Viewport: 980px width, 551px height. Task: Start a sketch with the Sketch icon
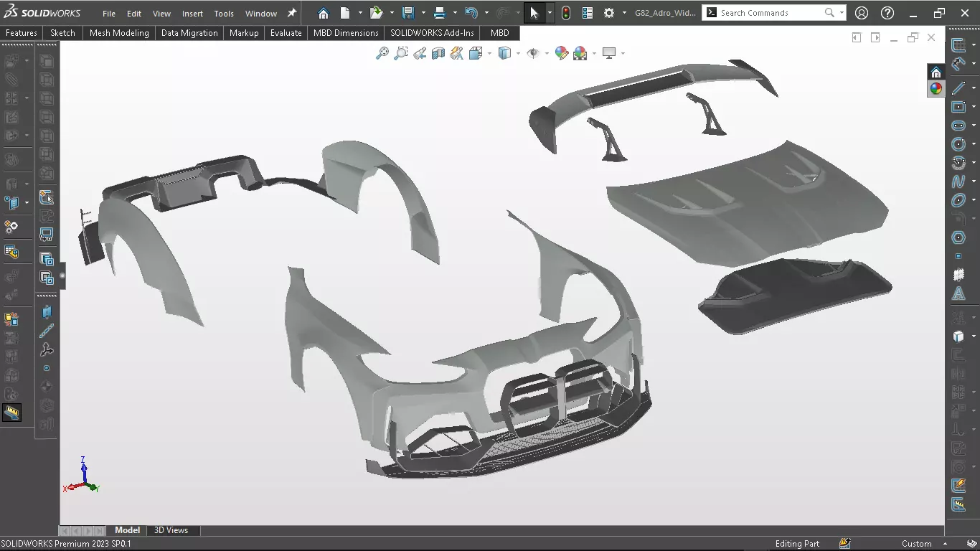point(958,44)
